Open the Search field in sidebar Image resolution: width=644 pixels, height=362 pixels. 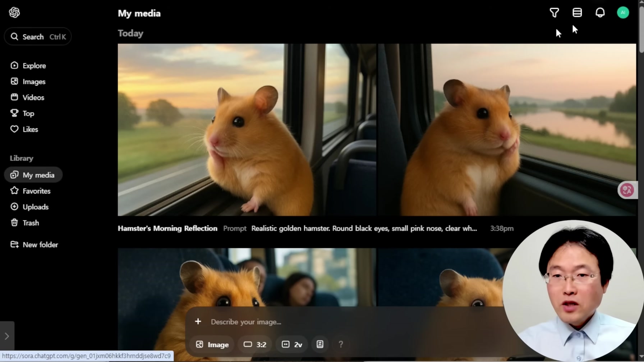click(x=38, y=37)
